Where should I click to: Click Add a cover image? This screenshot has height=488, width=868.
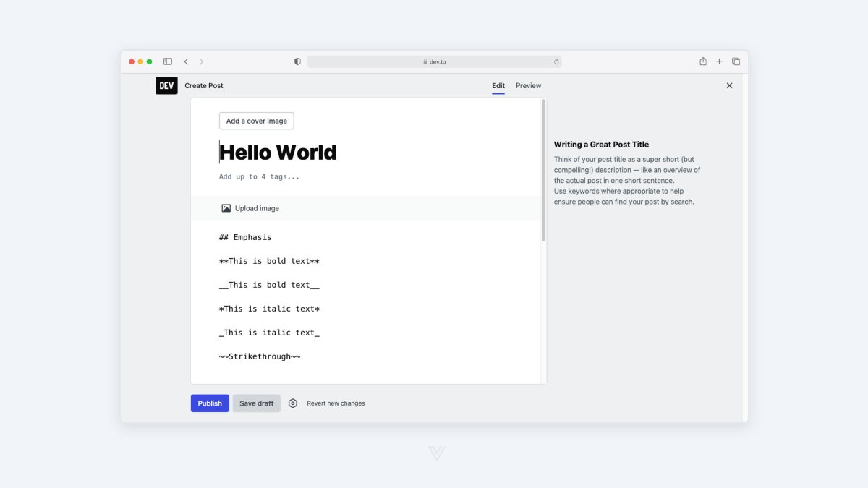[x=256, y=121]
